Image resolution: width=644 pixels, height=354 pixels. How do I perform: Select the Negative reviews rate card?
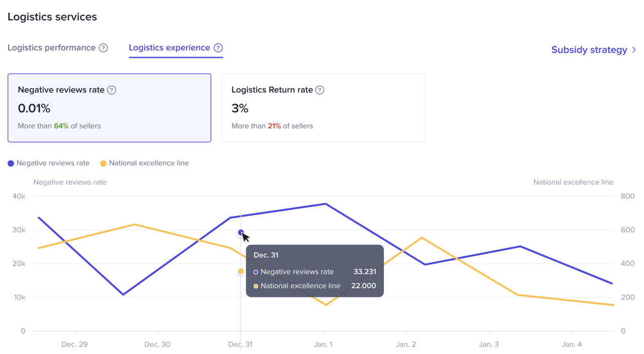coord(109,108)
